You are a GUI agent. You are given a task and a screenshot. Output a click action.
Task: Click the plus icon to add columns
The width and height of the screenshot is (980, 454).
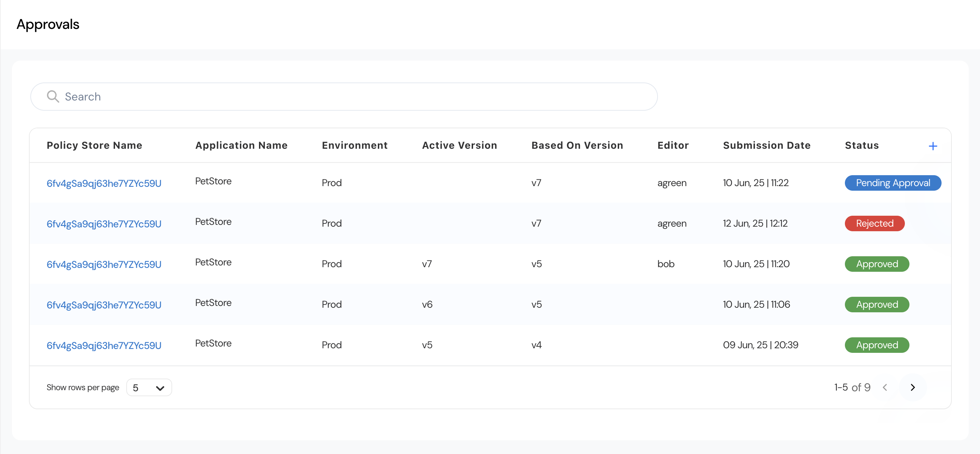(932, 146)
